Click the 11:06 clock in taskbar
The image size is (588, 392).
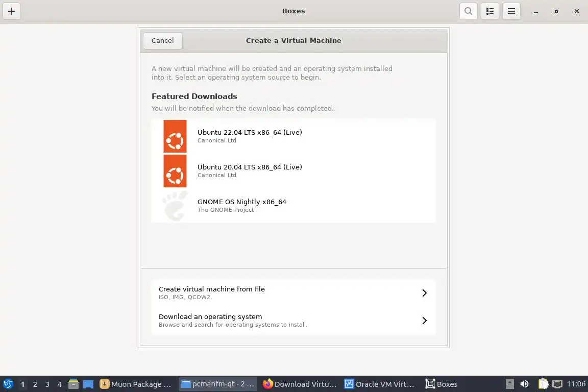click(576, 384)
